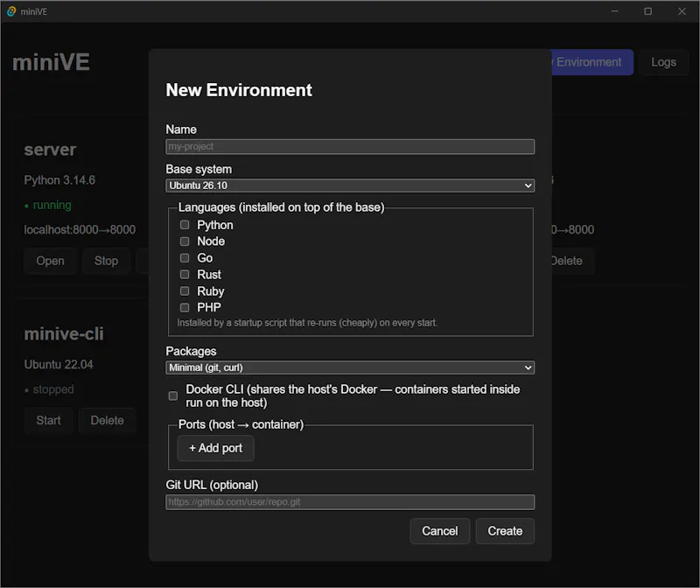
Task: Click the startup script note text
Action: click(x=307, y=323)
